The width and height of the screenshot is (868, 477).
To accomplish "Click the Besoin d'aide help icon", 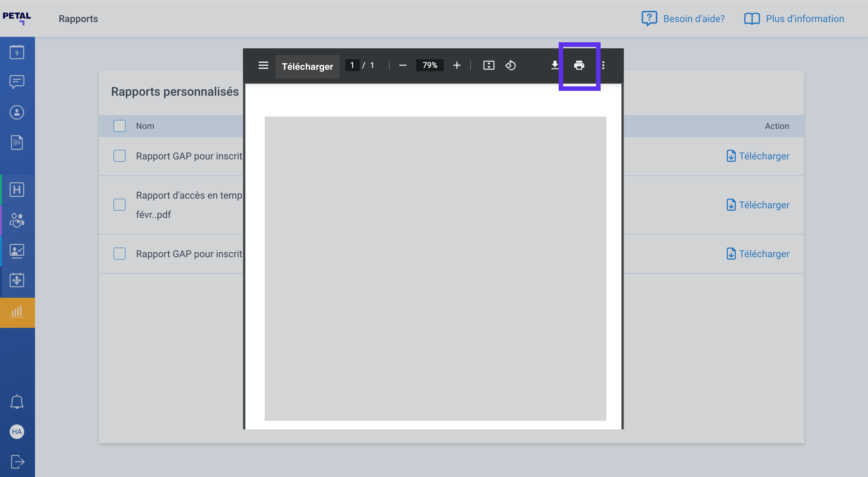I will 649,18.
